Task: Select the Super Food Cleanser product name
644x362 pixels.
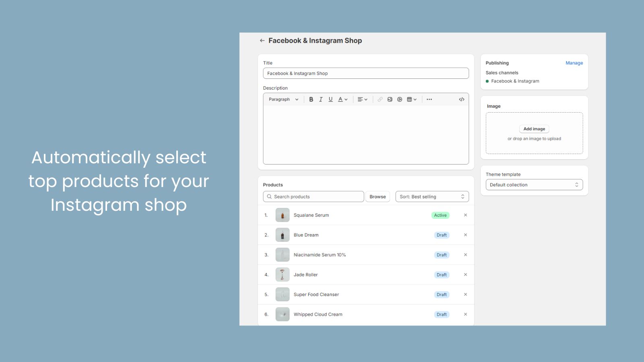Action: click(x=316, y=294)
